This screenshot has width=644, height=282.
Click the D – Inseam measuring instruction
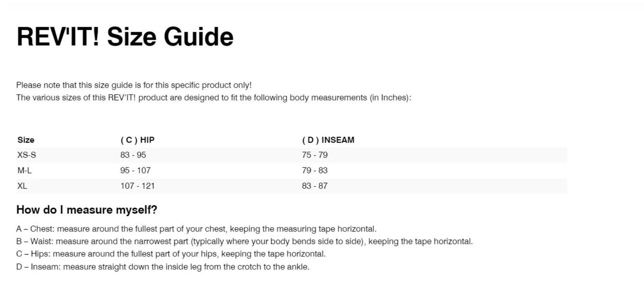click(x=163, y=267)
